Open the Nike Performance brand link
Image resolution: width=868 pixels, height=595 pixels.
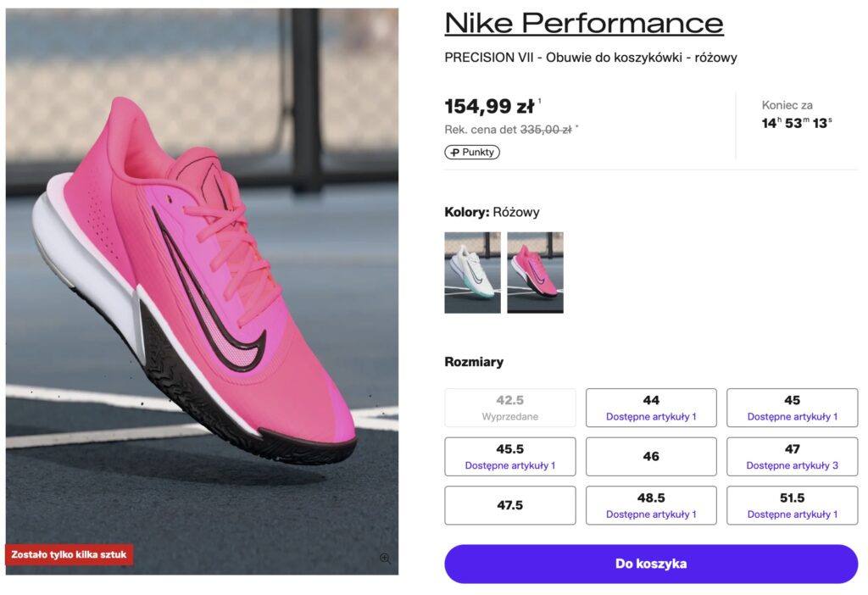[x=584, y=23]
